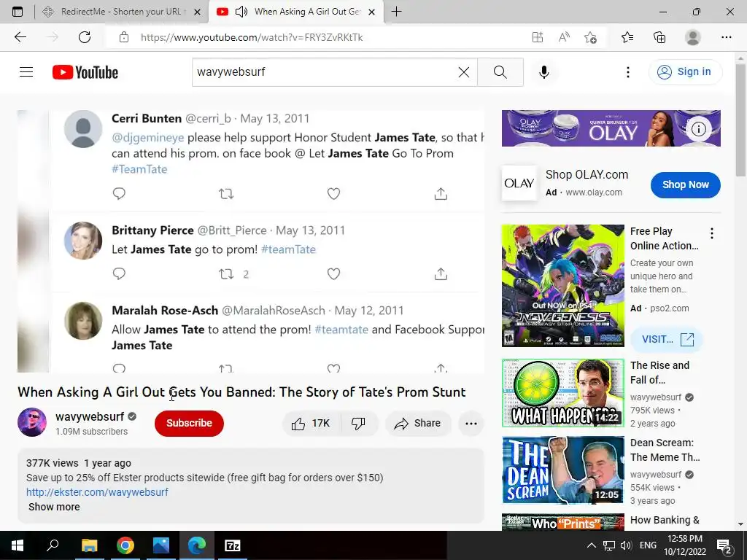Viewport: 747px width, 560px height.
Task: Click Shop Now on Olay ad
Action: click(x=685, y=184)
